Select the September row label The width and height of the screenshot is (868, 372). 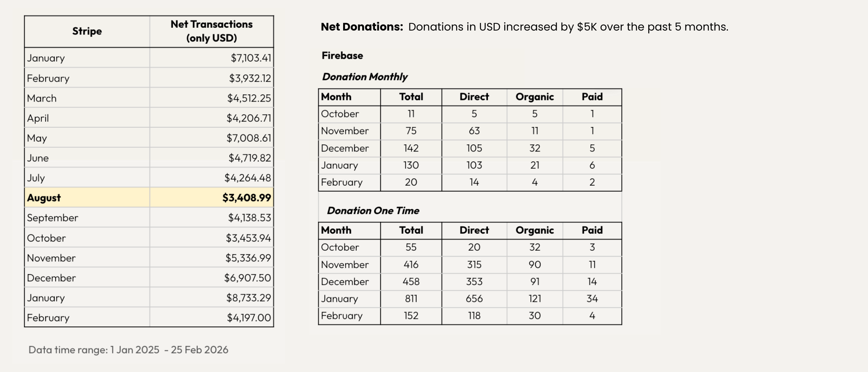(x=52, y=218)
